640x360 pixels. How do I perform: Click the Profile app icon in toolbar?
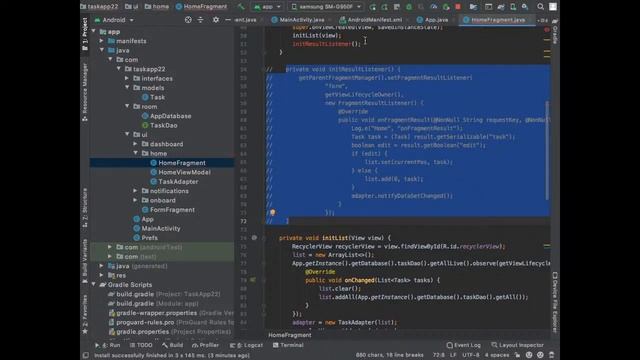click(x=433, y=7)
